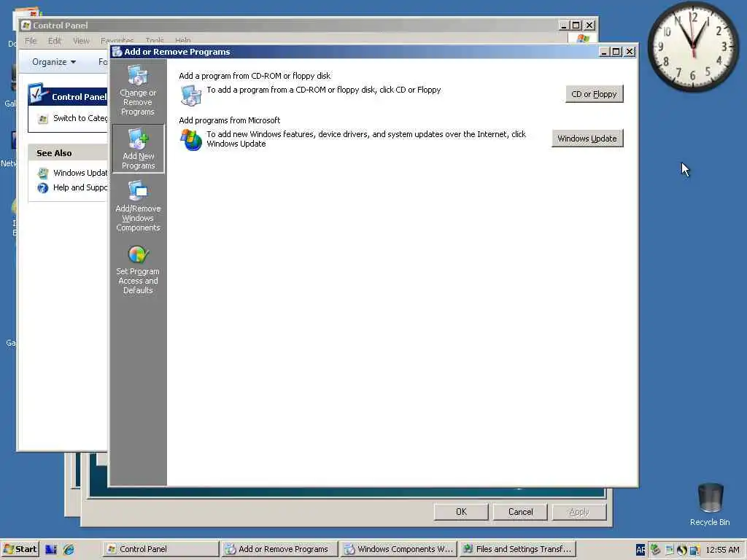
Task: Launch Internet Explorer from quick launch
Action: [69, 549]
